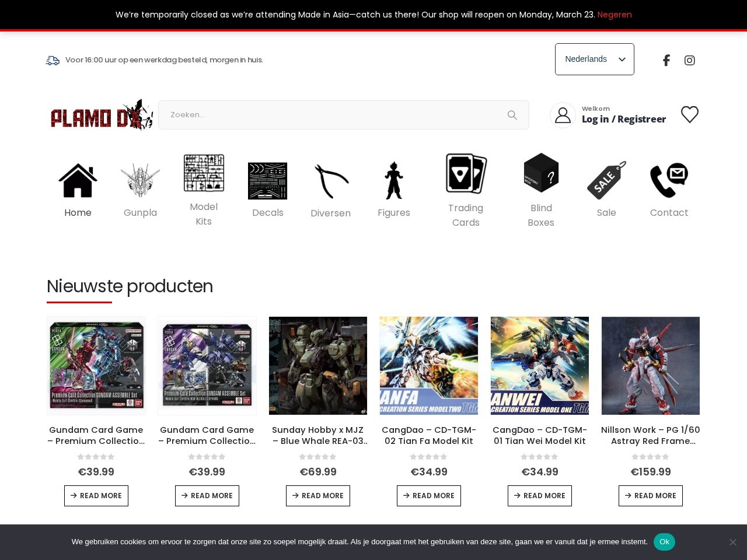Open the Gunpla category icon
Viewport: 747px width, 560px height.
coord(140,180)
